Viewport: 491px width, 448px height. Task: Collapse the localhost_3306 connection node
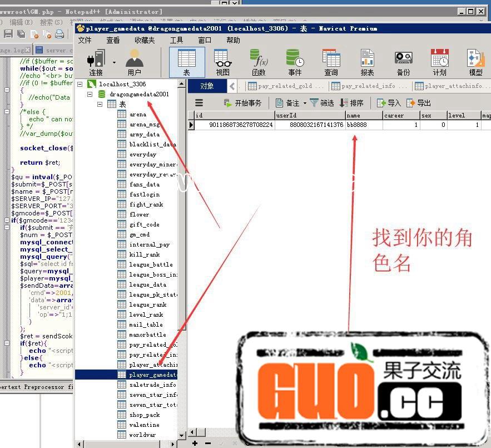pyautogui.click(x=80, y=84)
